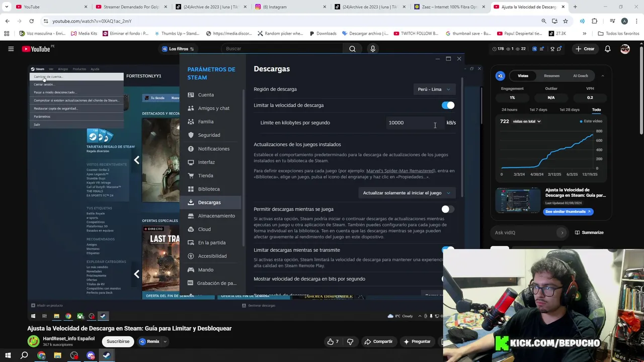Click Steam icon in Windows taskbar
The image size is (644, 362).
pos(107,355)
